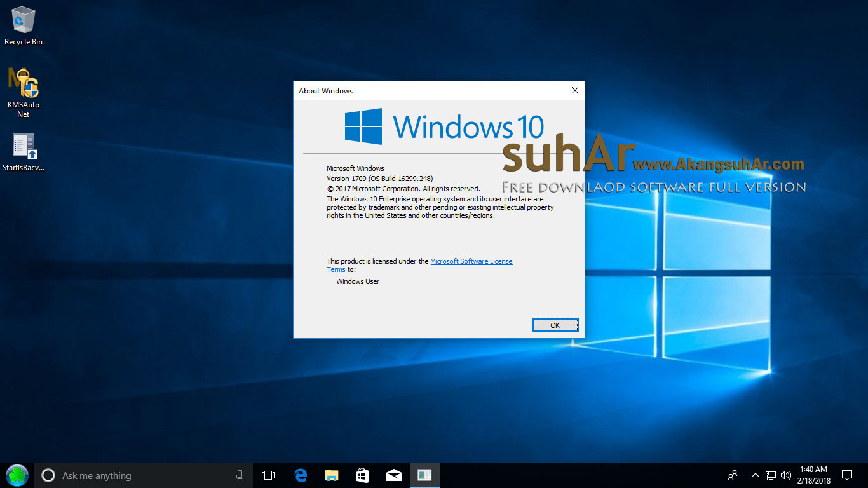Screen dimensions: 868x488
Task: Launch Microsoft Edge from the taskbar
Action: point(301,475)
